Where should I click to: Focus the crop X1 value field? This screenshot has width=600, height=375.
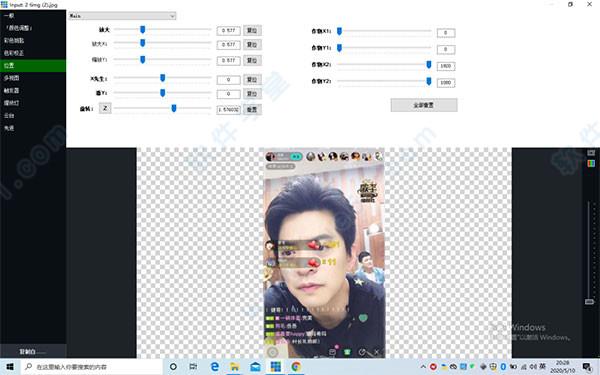click(x=446, y=33)
